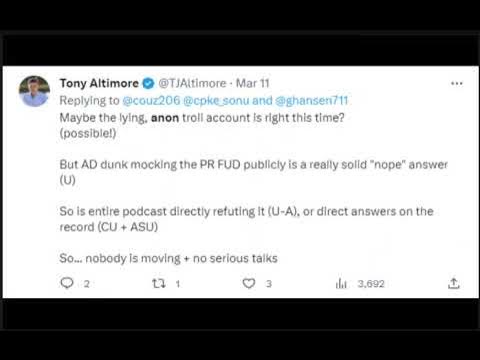This screenshot has height=360, width=480.
Task: Click the tweet's last line about serious talks
Action: coord(168,258)
